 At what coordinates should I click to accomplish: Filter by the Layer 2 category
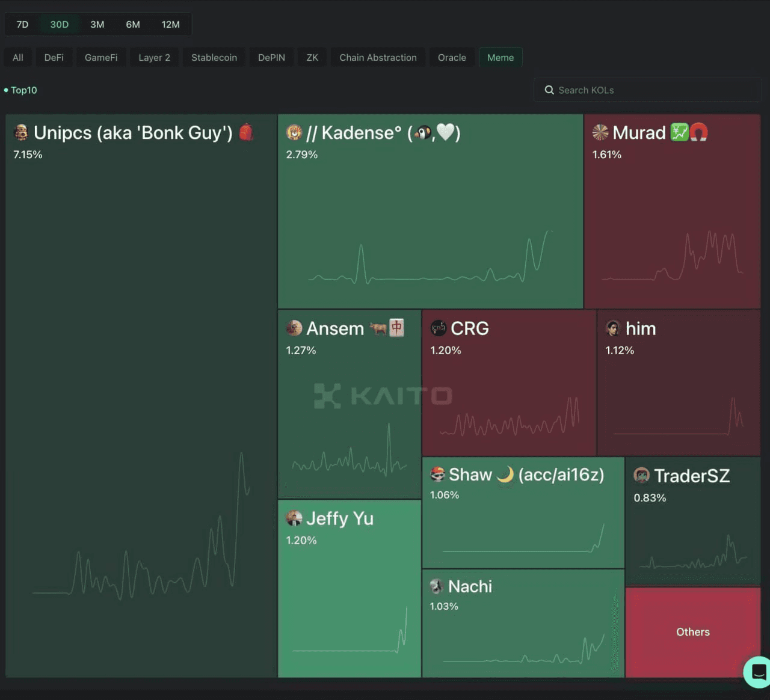tap(155, 58)
